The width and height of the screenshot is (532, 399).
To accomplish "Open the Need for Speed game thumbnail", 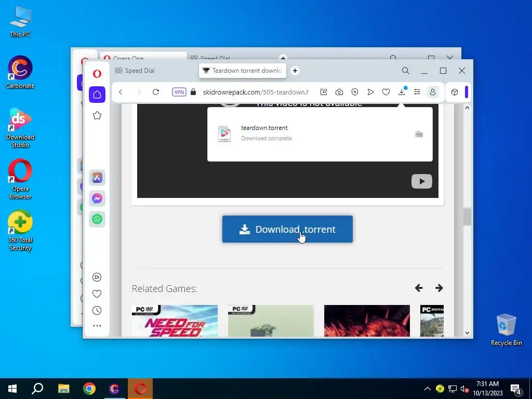I will [x=175, y=321].
